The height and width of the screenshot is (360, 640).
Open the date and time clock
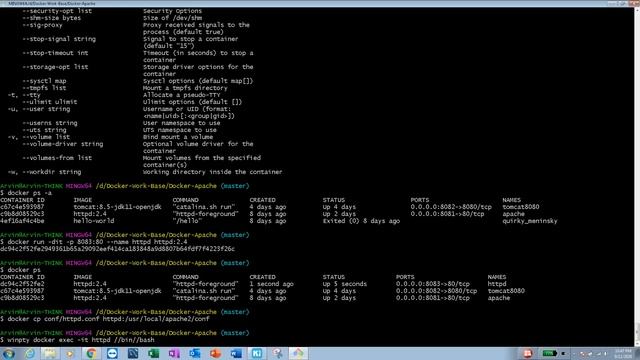pyautogui.click(x=623, y=353)
